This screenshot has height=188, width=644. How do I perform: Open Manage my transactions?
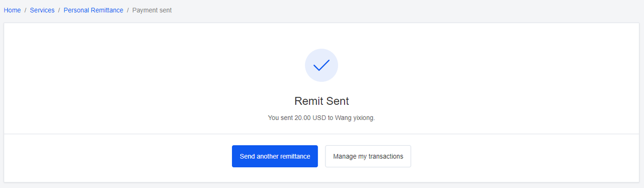coord(368,156)
